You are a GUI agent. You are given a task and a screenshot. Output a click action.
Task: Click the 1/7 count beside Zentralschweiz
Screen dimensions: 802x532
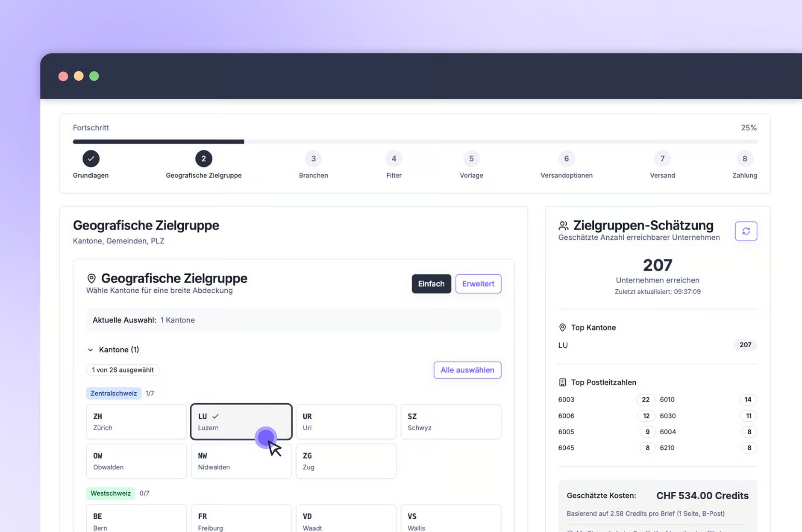pyautogui.click(x=150, y=393)
